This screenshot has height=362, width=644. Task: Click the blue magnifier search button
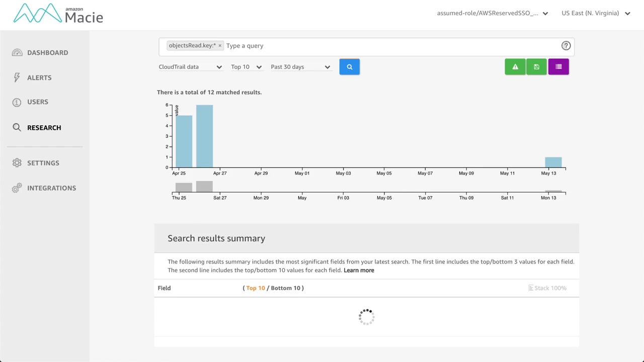coord(349,67)
